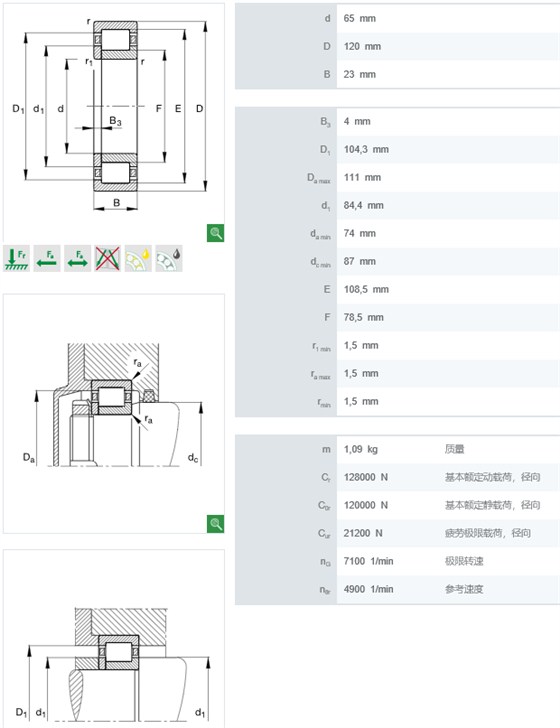Click the radial load Fr icon
560x728 pixels.
tap(16, 259)
